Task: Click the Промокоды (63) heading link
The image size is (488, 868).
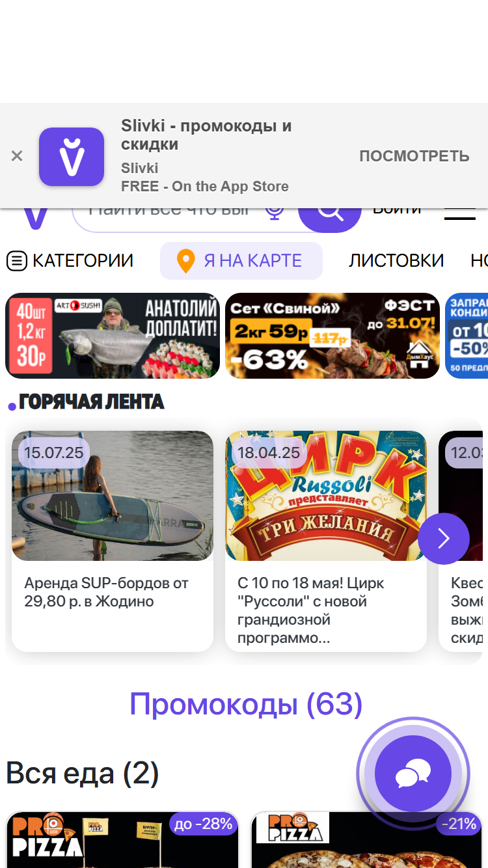Action: click(246, 704)
